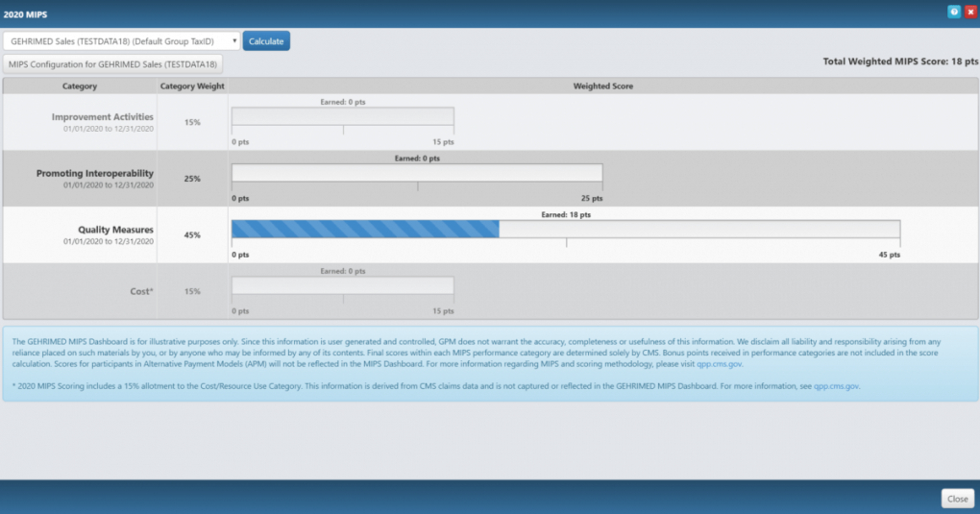Image resolution: width=980 pixels, height=514 pixels.
Task: Click the Promoting Interoperability score bar
Action: [x=417, y=173]
